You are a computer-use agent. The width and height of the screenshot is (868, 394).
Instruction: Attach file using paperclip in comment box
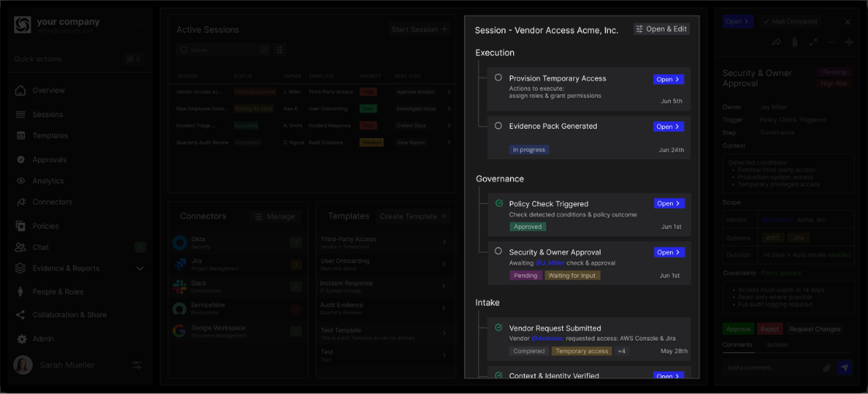(x=827, y=368)
